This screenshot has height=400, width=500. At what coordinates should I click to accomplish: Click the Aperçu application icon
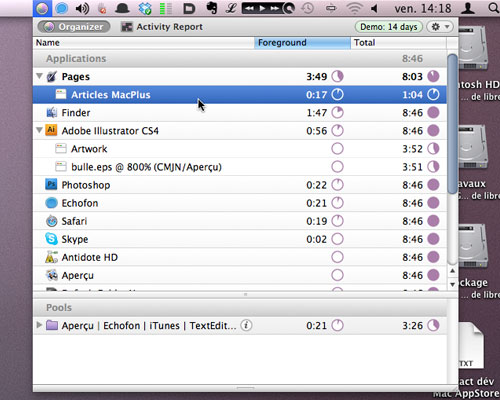52,275
